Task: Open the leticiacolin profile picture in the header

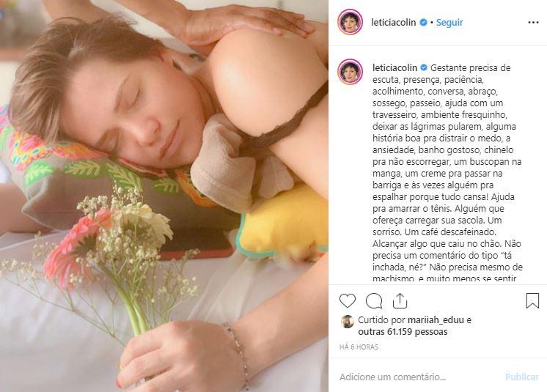Action: (x=350, y=22)
